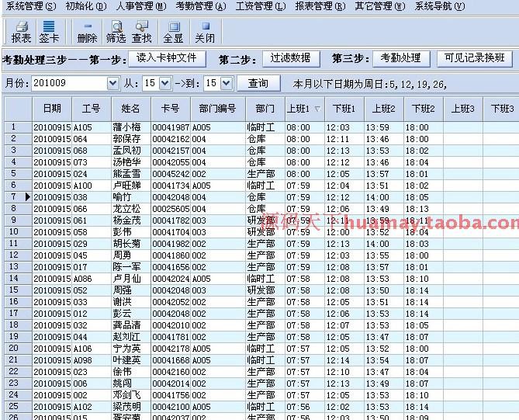Screen dimensions: 519x420
Task: Click the work number cell A086
Action: (x=92, y=279)
